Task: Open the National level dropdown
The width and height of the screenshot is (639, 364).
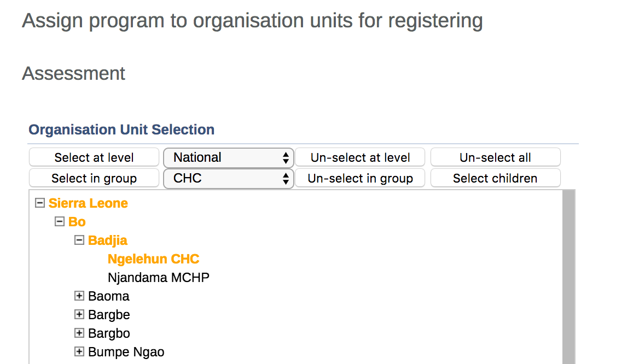Action: click(229, 157)
